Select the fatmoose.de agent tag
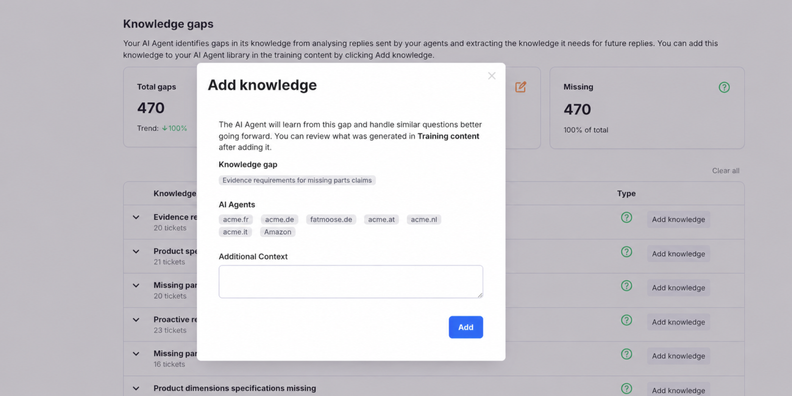This screenshot has height=396, width=792. (331, 220)
